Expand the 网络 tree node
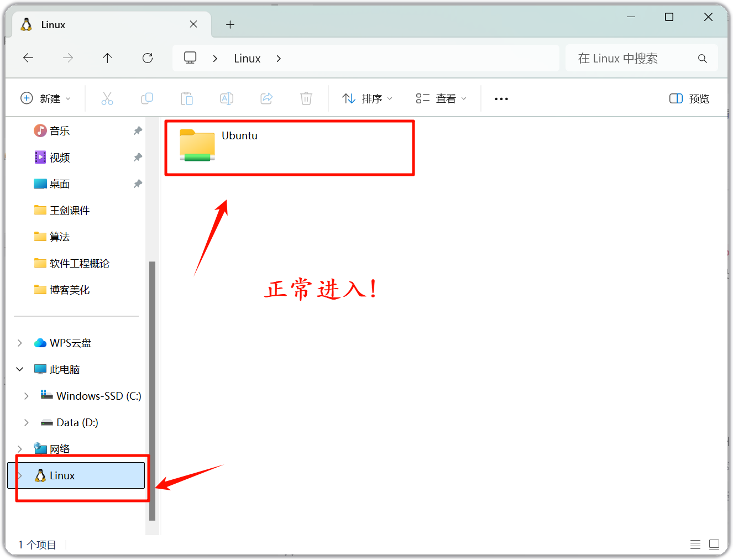 pos(20,449)
